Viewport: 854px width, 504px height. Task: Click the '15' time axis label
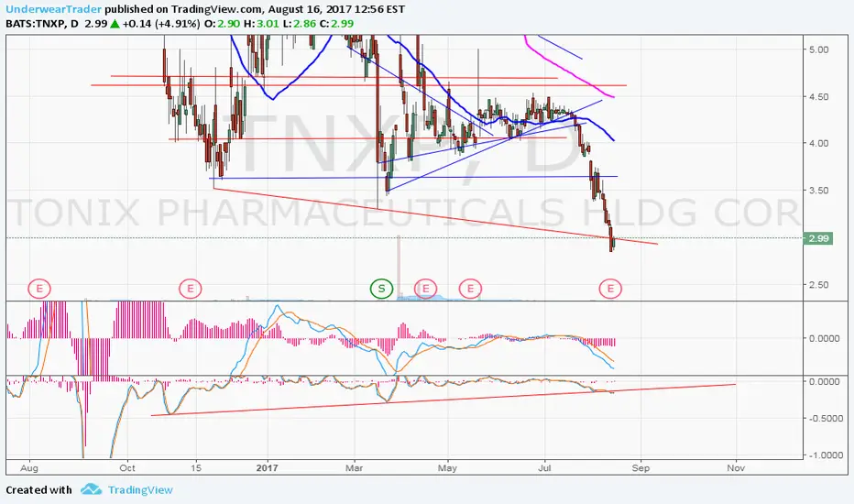click(196, 467)
